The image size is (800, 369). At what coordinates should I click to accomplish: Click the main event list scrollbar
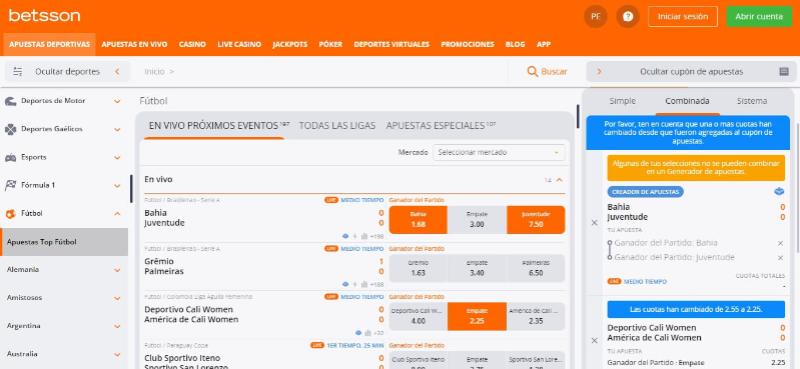click(578, 116)
